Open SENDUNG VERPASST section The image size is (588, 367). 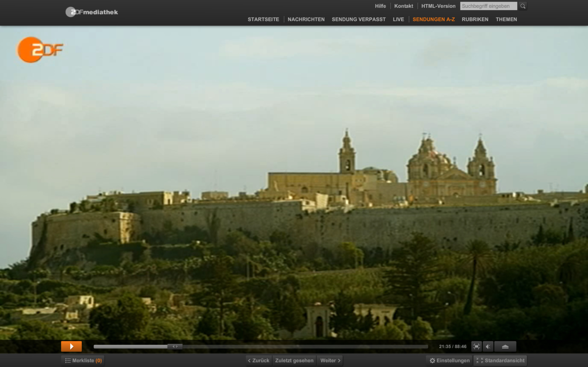(x=359, y=19)
